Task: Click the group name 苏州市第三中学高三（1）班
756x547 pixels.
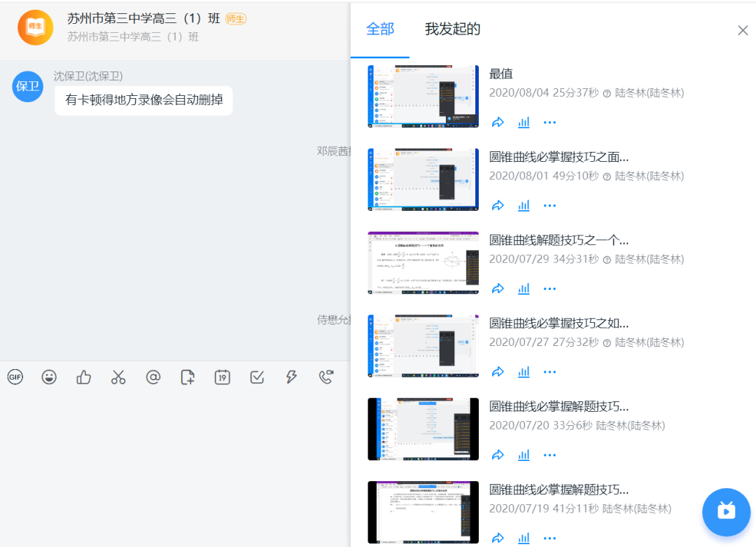Action: (143, 19)
